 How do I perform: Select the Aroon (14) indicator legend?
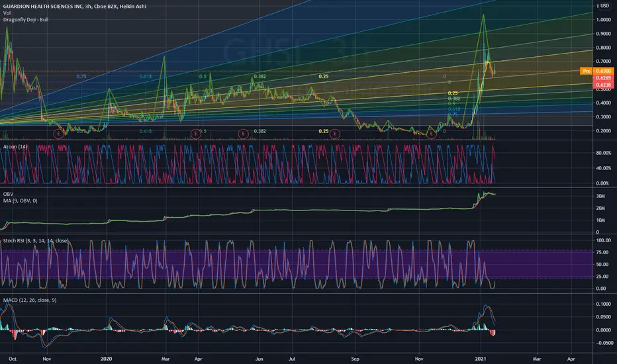tap(15, 147)
